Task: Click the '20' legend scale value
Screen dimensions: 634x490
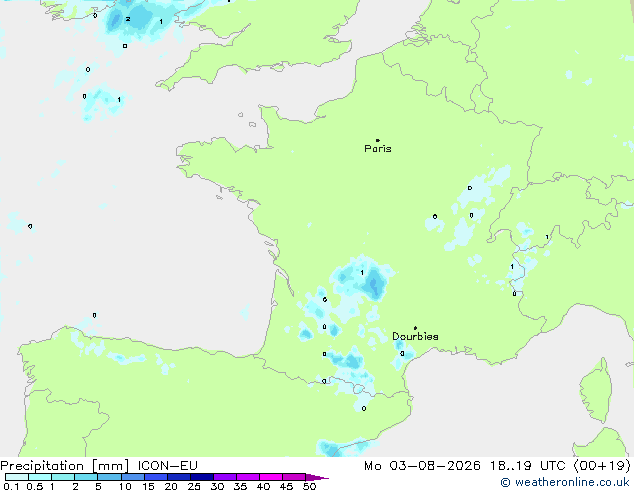Action: click(171, 486)
